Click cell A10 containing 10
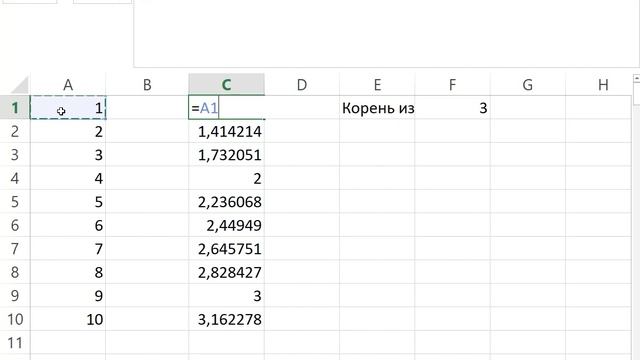The height and width of the screenshot is (360, 640). tap(68, 319)
